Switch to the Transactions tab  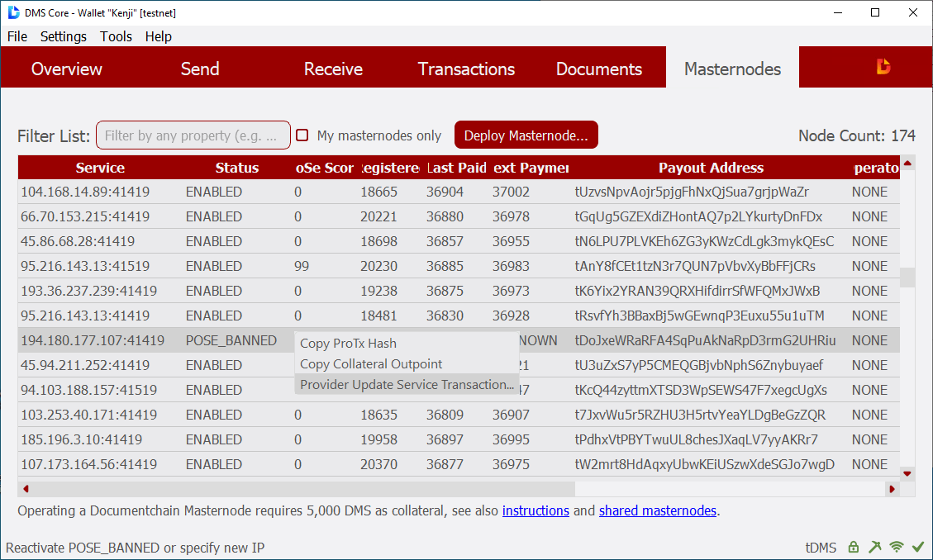pos(466,69)
